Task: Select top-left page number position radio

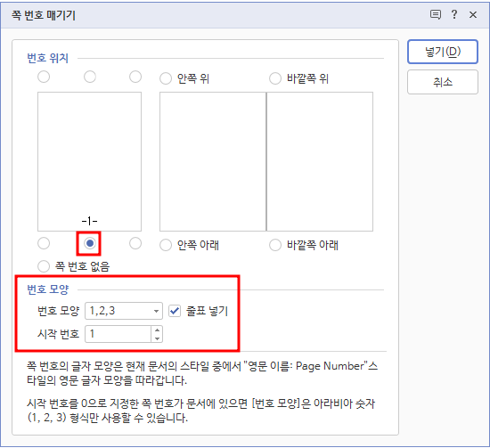Action: (44, 77)
